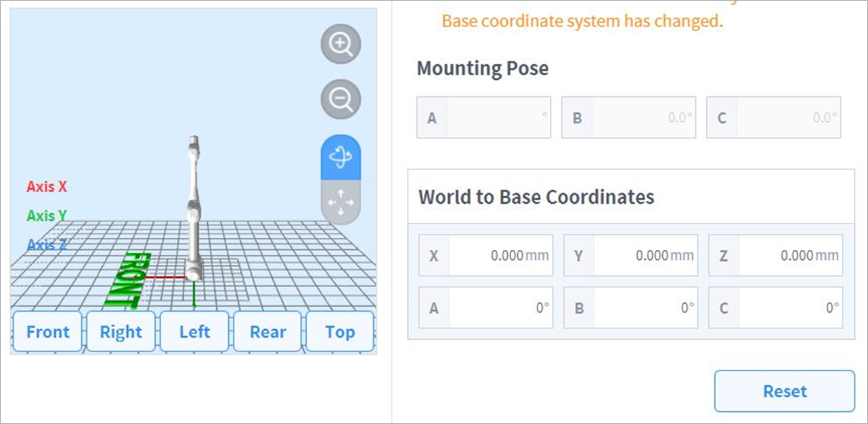The width and height of the screenshot is (868, 424).
Task: Switch to the pan move mode icon
Action: (x=341, y=203)
